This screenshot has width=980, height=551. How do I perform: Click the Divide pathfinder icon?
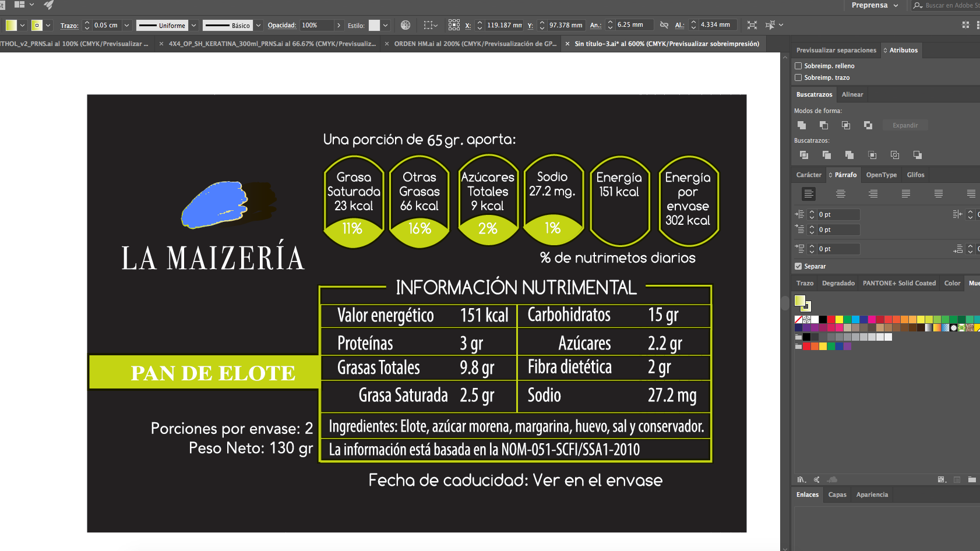tap(804, 155)
